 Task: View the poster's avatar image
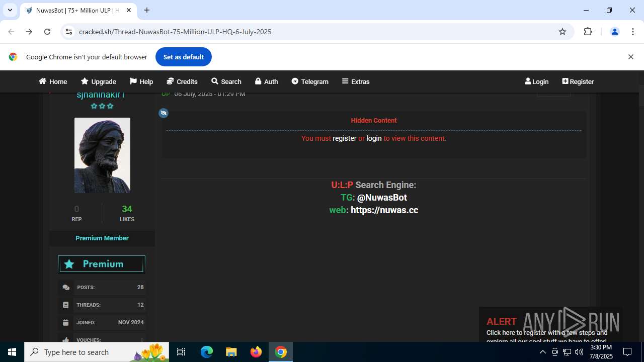pyautogui.click(x=102, y=155)
